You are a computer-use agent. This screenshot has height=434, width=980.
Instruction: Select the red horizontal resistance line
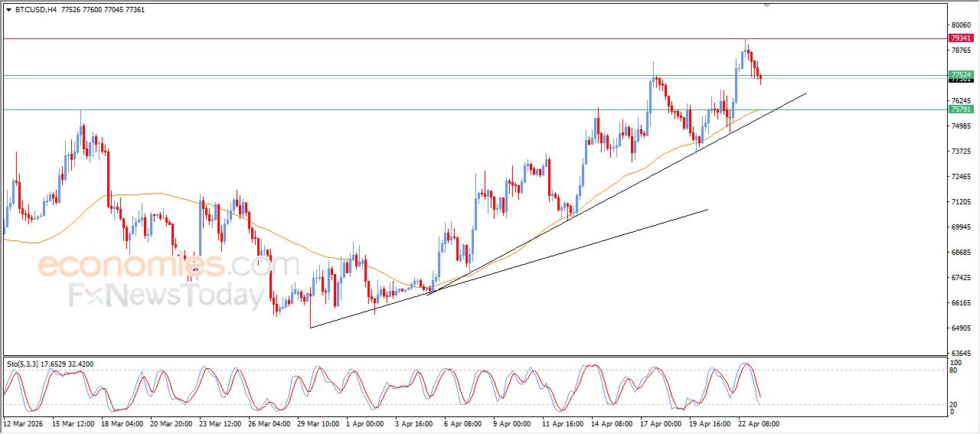coord(459,38)
